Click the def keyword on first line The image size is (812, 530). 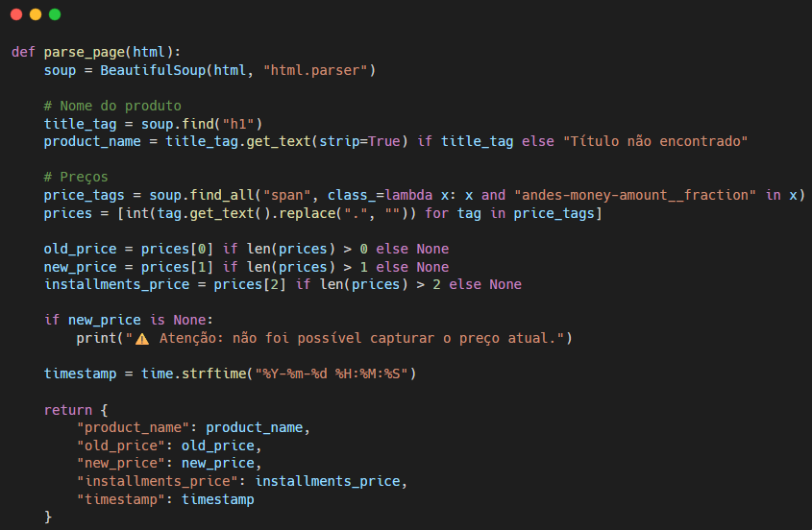tap(23, 52)
